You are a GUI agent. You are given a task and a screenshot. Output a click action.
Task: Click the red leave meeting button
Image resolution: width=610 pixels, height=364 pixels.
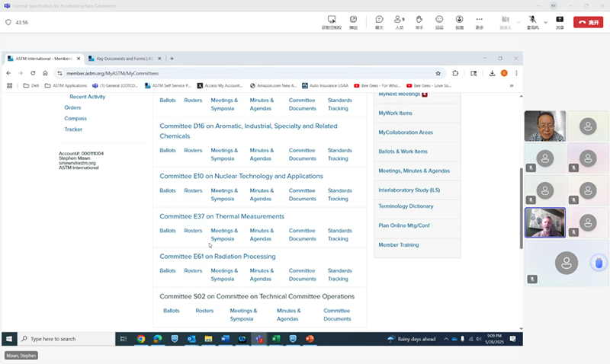[x=588, y=22]
